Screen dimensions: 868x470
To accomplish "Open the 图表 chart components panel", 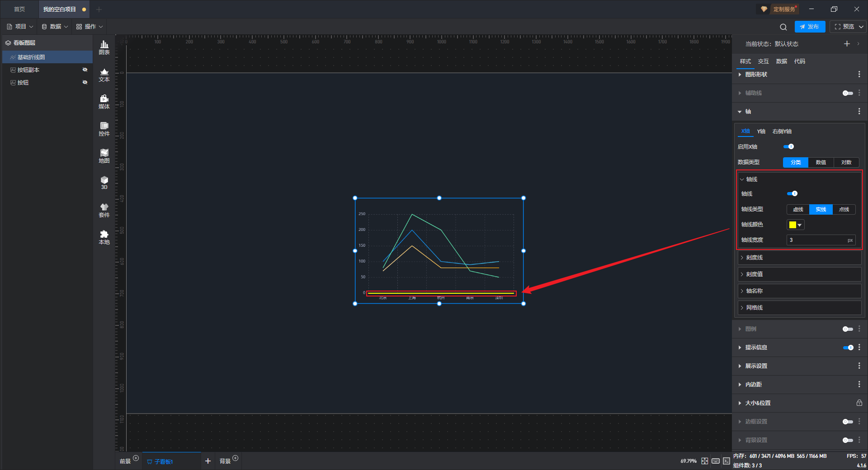I will coord(104,47).
